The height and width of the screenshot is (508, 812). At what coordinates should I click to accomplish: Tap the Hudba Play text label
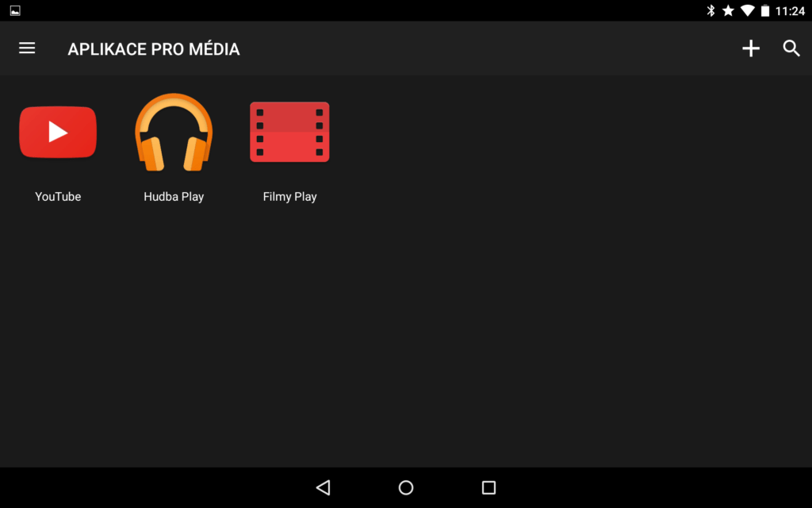[x=174, y=197]
